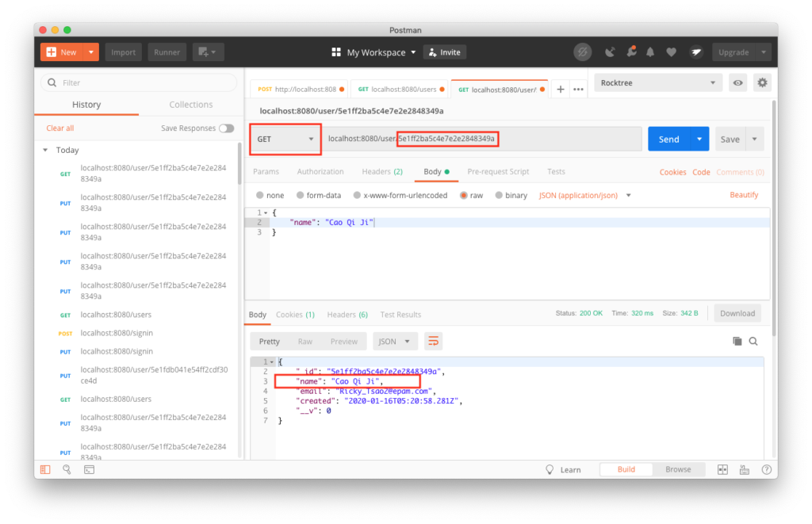The height and width of the screenshot is (524, 812).
Task: Click the Download response button
Action: coord(737,313)
